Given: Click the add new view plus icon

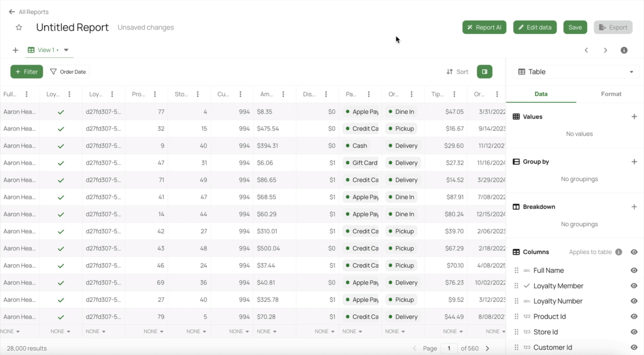Looking at the screenshot, I should point(15,50).
